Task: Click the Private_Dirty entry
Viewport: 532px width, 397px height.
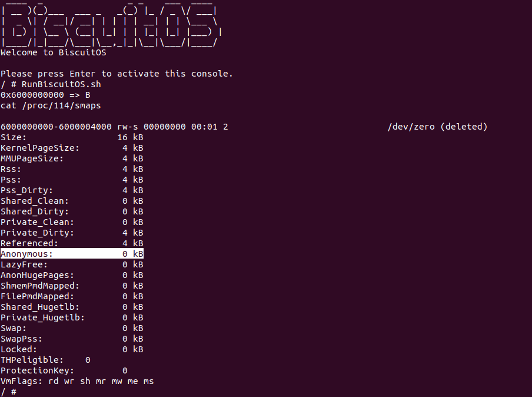Action: coord(72,233)
